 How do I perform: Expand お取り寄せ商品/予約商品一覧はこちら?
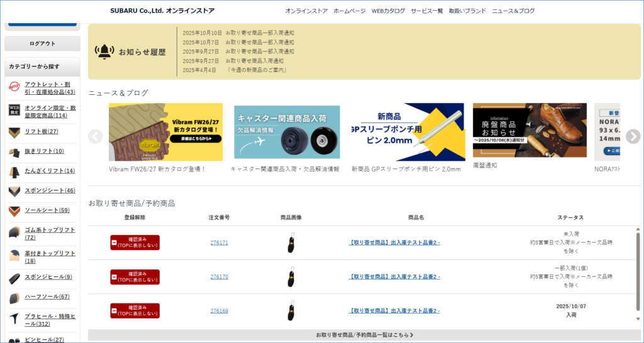point(364,335)
